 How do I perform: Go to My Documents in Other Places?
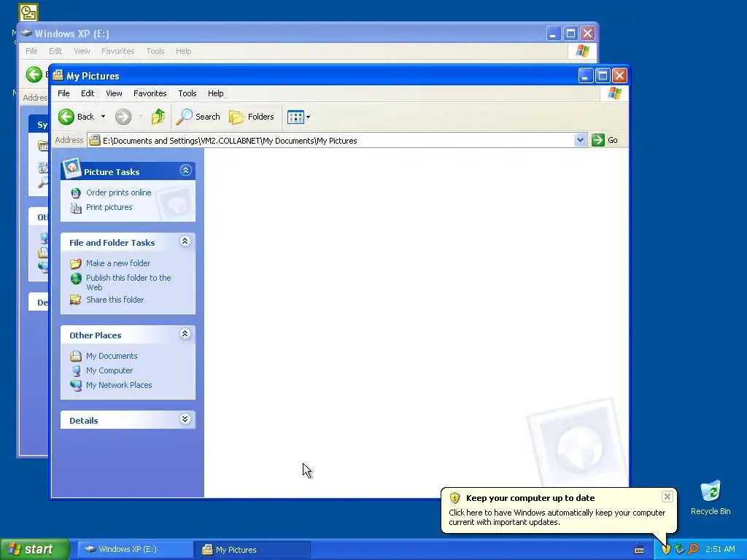[112, 356]
